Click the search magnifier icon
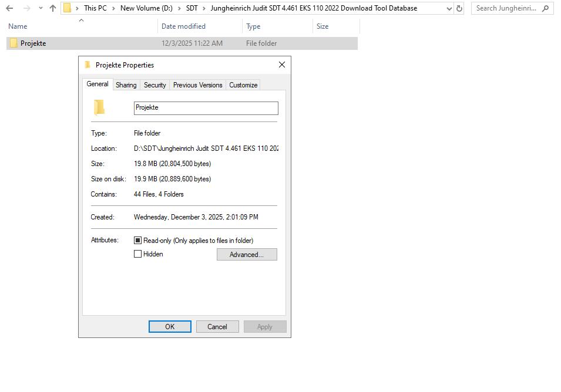This screenshot has width=561, height=392. coord(545,8)
